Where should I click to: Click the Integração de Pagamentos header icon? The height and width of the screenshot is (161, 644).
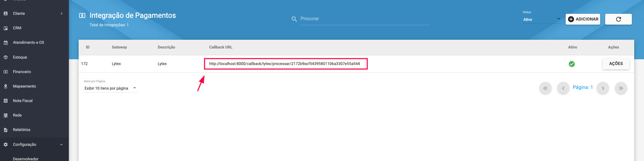click(x=82, y=15)
